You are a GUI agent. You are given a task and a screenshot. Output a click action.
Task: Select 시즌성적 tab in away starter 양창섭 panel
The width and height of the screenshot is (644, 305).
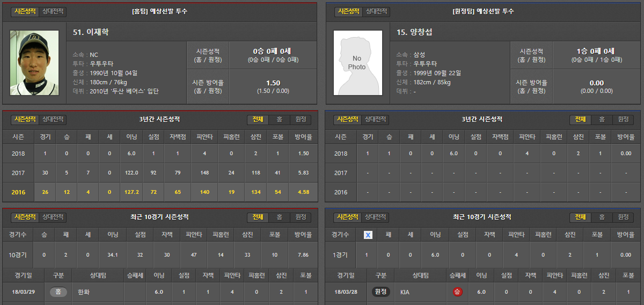(x=349, y=12)
